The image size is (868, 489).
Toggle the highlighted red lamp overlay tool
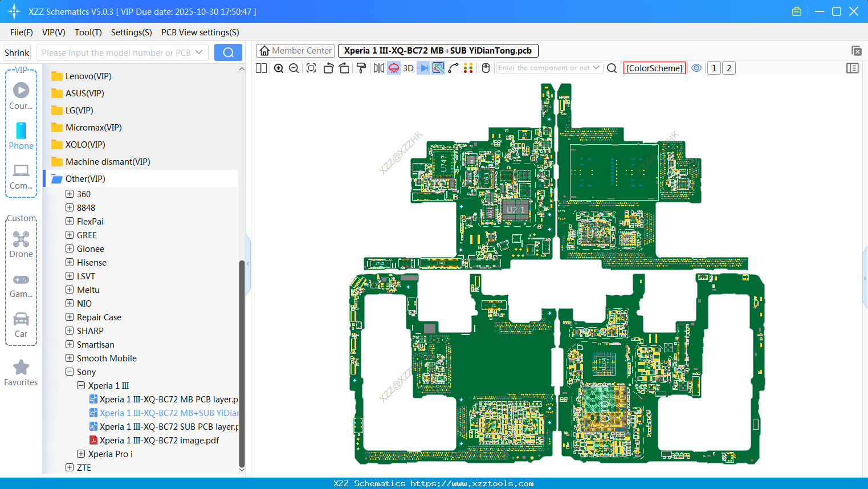click(393, 68)
